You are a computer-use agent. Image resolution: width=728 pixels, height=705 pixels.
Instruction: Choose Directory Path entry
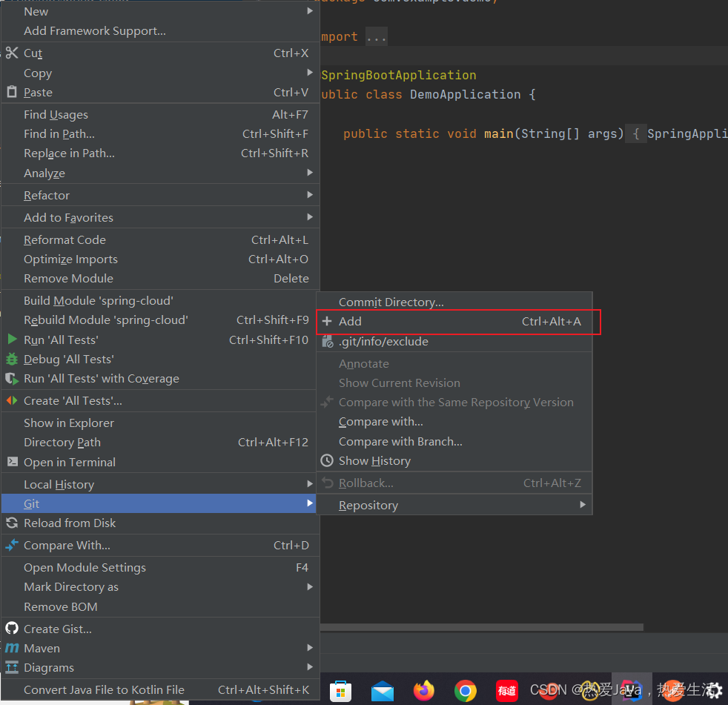[x=160, y=443]
